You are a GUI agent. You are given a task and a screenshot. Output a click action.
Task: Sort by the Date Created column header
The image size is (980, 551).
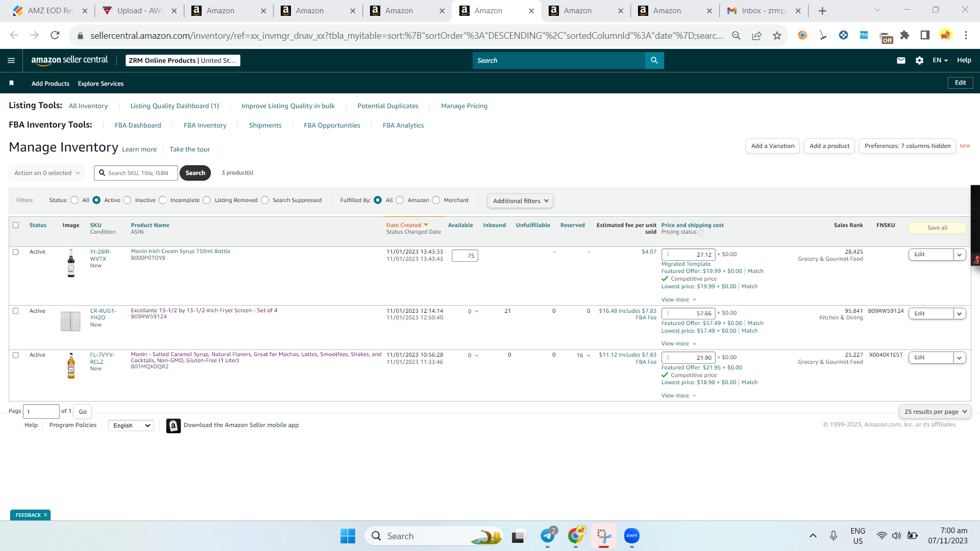pyautogui.click(x=407, y=225)
